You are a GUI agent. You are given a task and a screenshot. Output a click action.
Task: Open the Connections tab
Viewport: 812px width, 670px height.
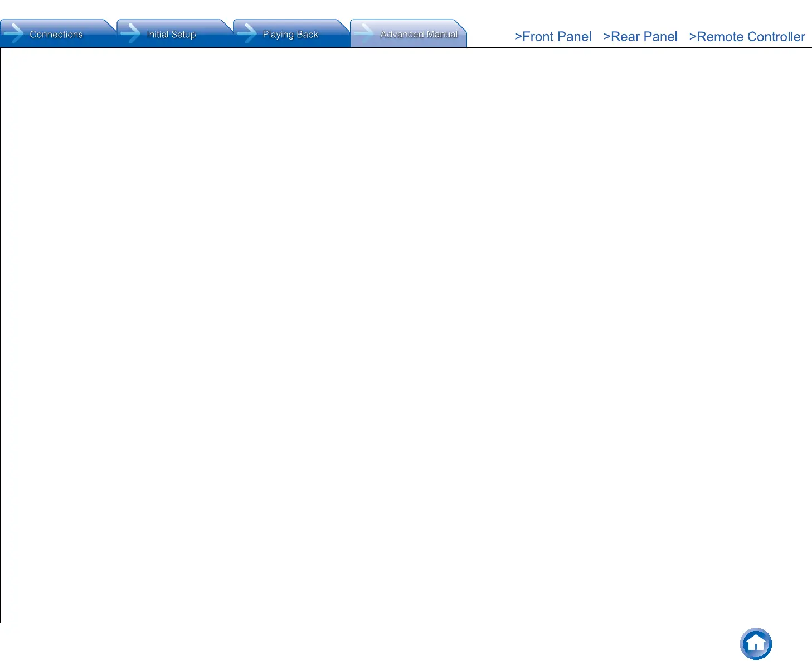(x=58, y=34)
